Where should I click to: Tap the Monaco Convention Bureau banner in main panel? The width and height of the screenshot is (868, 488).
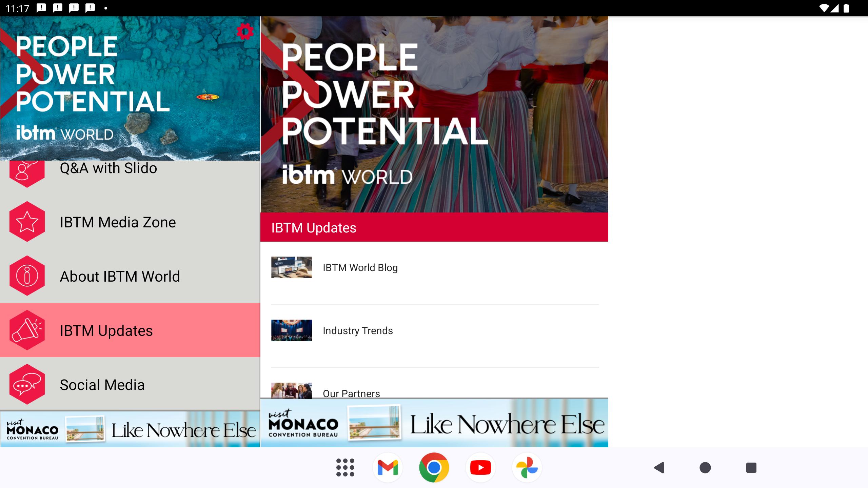[x=434, y=423]
